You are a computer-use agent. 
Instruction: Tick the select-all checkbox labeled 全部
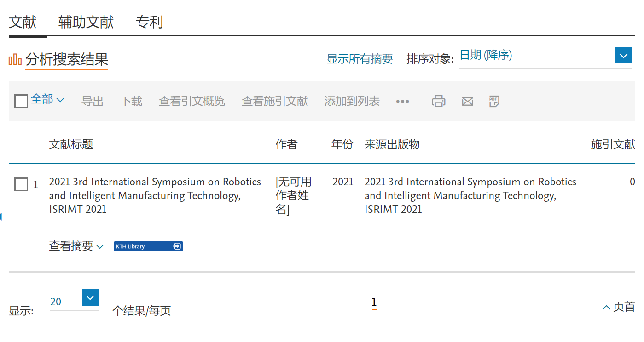[21, 101]
